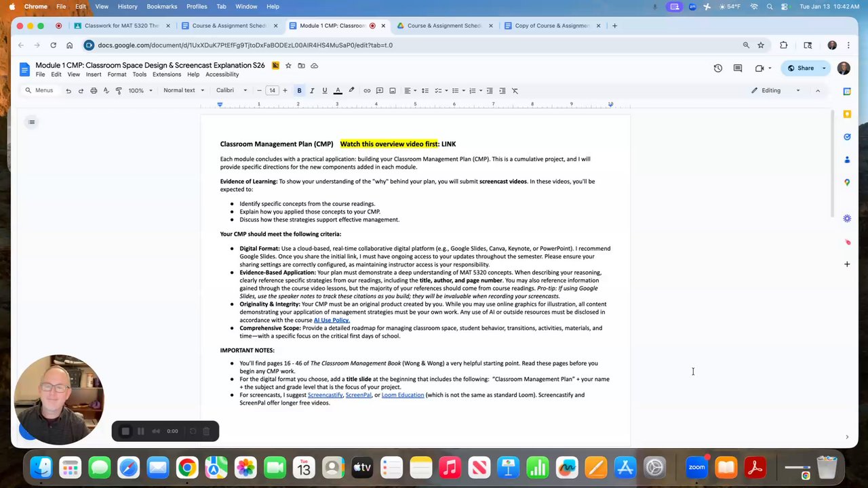Open the text color picker

338,90
